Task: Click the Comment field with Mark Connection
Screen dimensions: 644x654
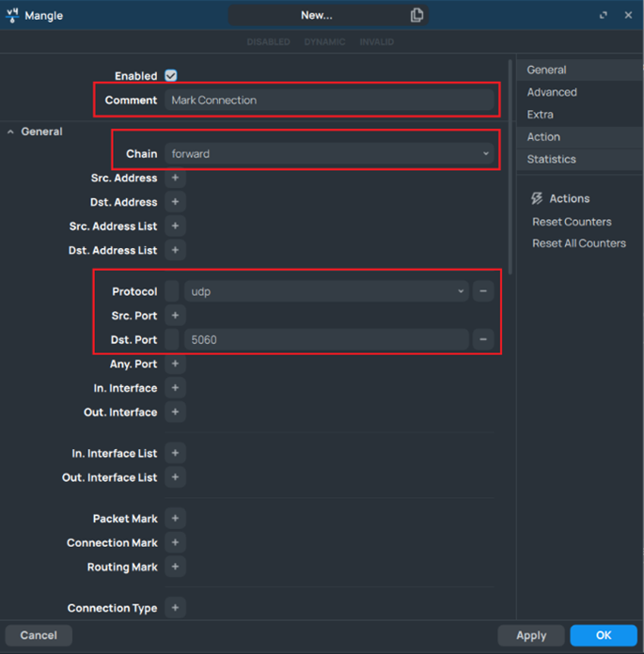Action: click(329, 100)
